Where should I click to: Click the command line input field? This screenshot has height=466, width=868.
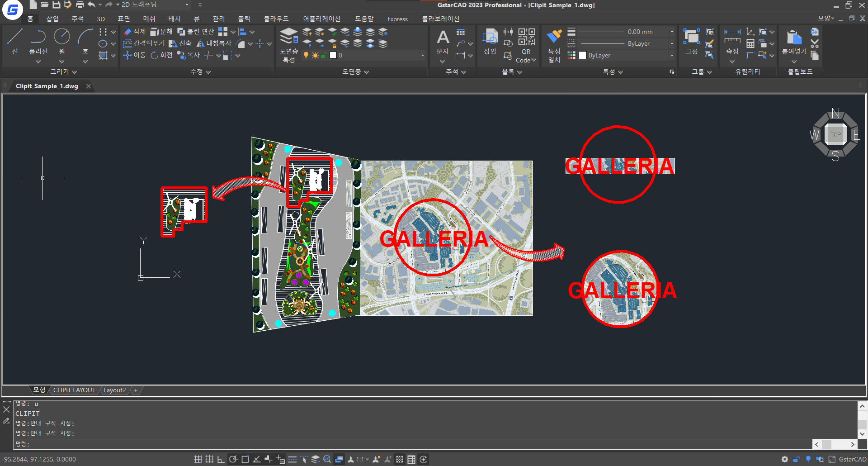(x=414, y=444)
